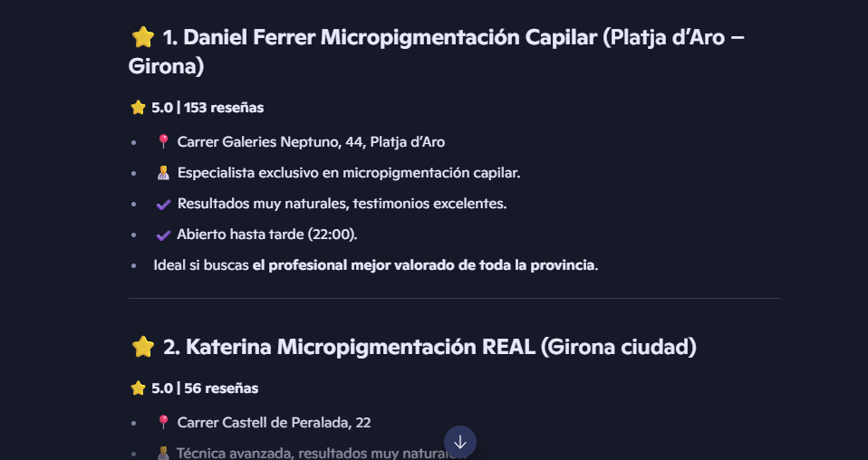868x460 pixels.
Task: Click the address Carrer Castell de Peralada, 22
Action: [274, 423]
